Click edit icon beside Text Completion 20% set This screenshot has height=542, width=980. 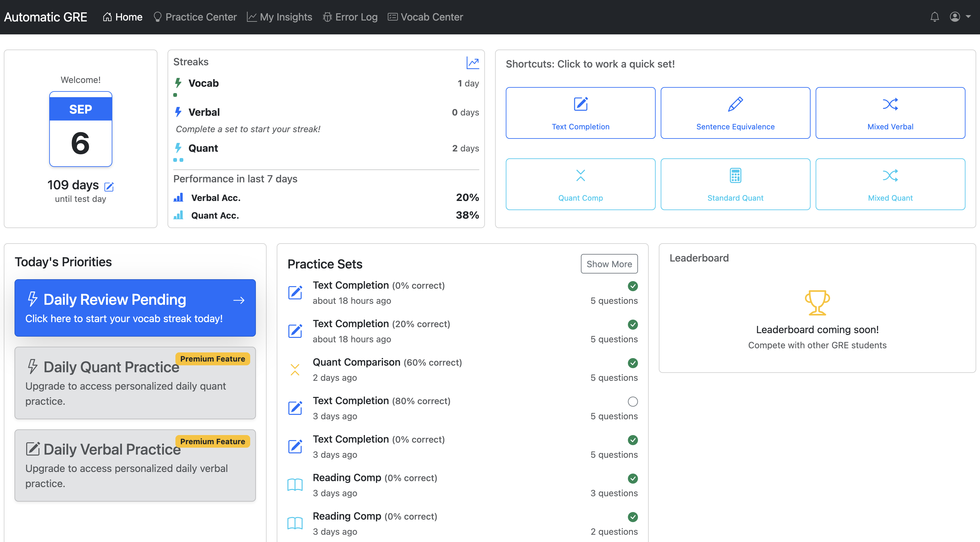coord(295,331)
